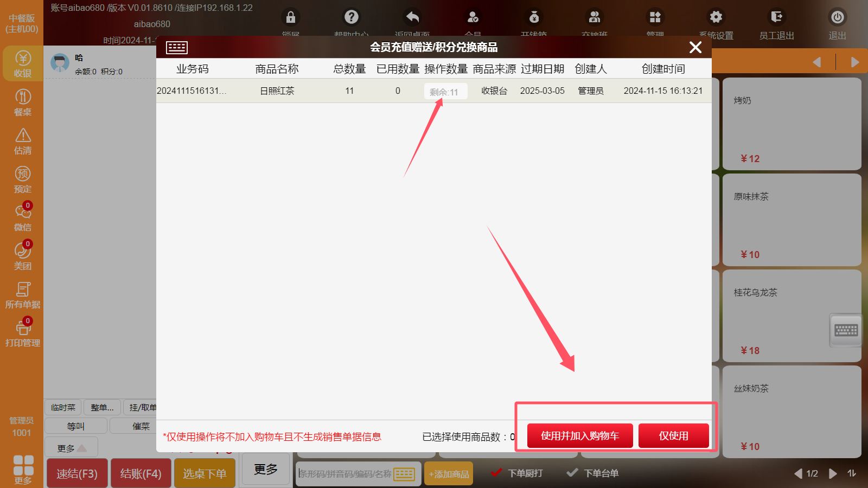
Task: Open the 预定 reservation sidebar icon
Action: tap(23, 179)
